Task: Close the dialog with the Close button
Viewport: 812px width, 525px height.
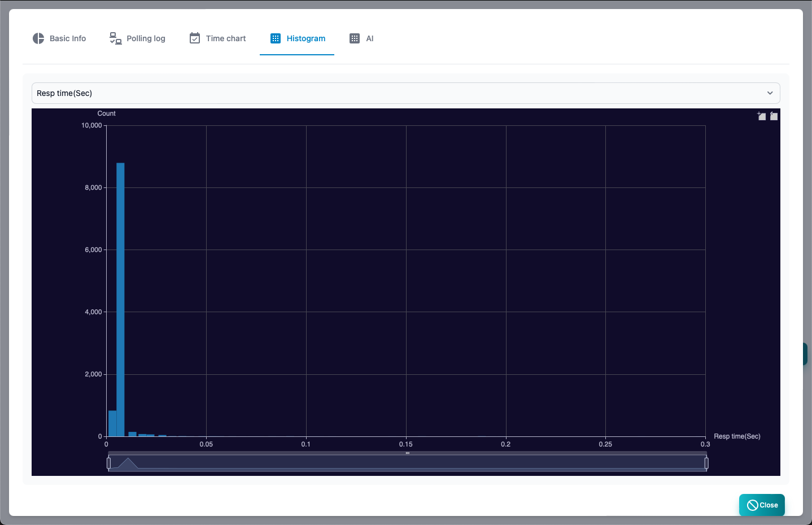Action: coord(762,505)
